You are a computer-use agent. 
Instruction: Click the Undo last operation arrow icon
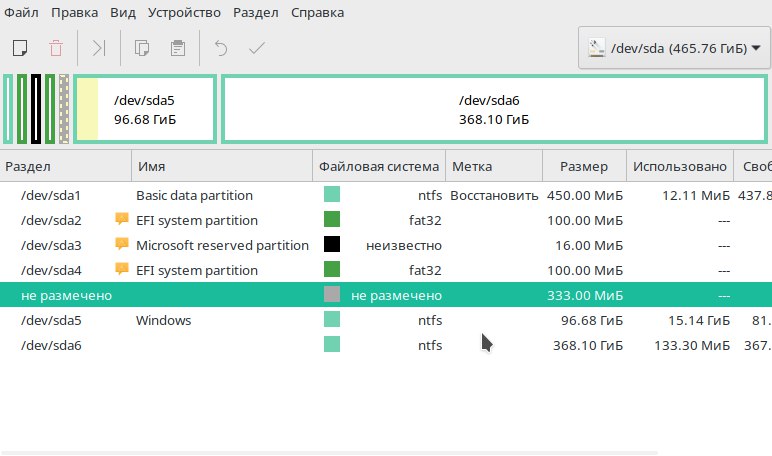(221, 48)
